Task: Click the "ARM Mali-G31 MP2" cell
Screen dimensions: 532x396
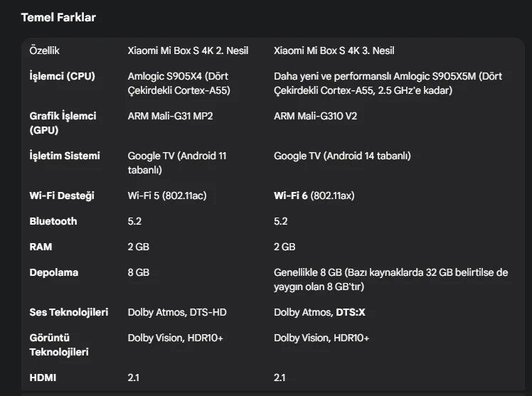Action: click(x=170, y=116)
